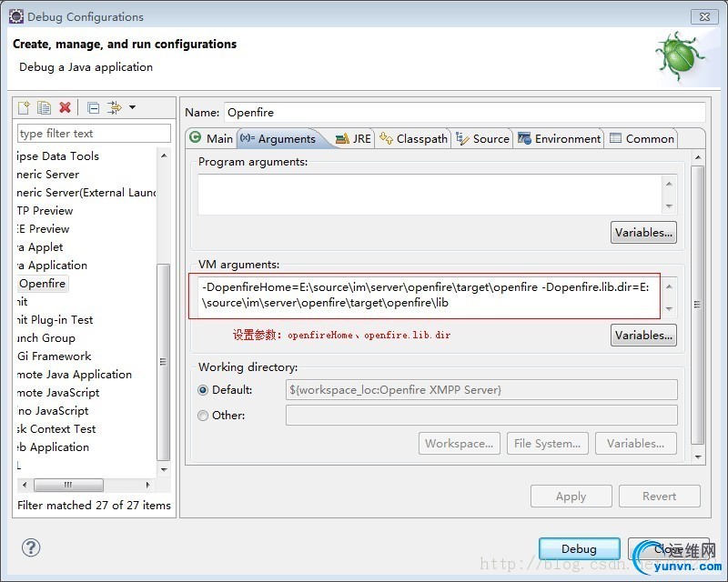This screenshot has height=582, width=728.
Task: Click configuration tree scroll up arrow
Action: pos(164,156)
